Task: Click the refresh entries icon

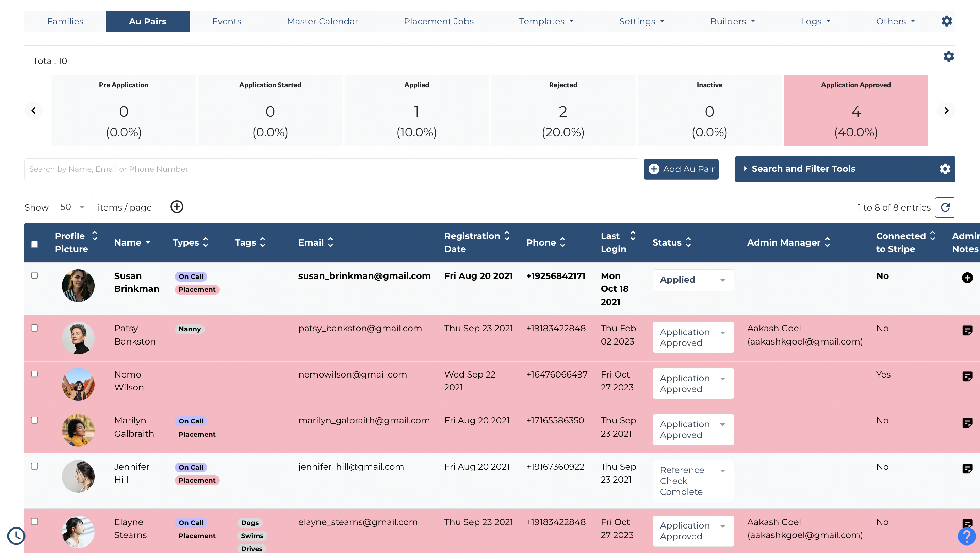Action: pos(945,207)
